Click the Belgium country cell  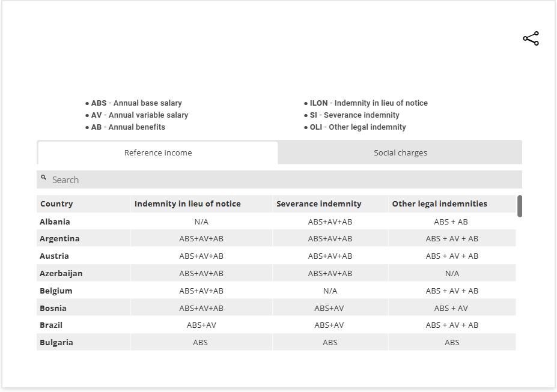56,291
